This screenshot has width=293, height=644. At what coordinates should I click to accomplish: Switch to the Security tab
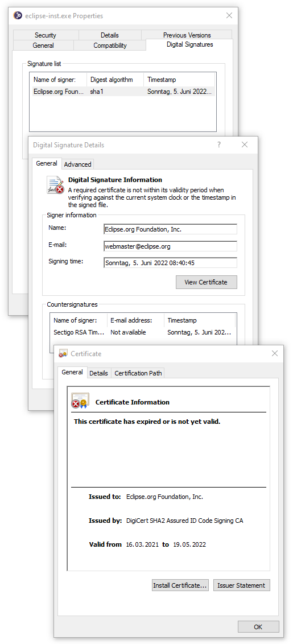[x=46, y=35]
